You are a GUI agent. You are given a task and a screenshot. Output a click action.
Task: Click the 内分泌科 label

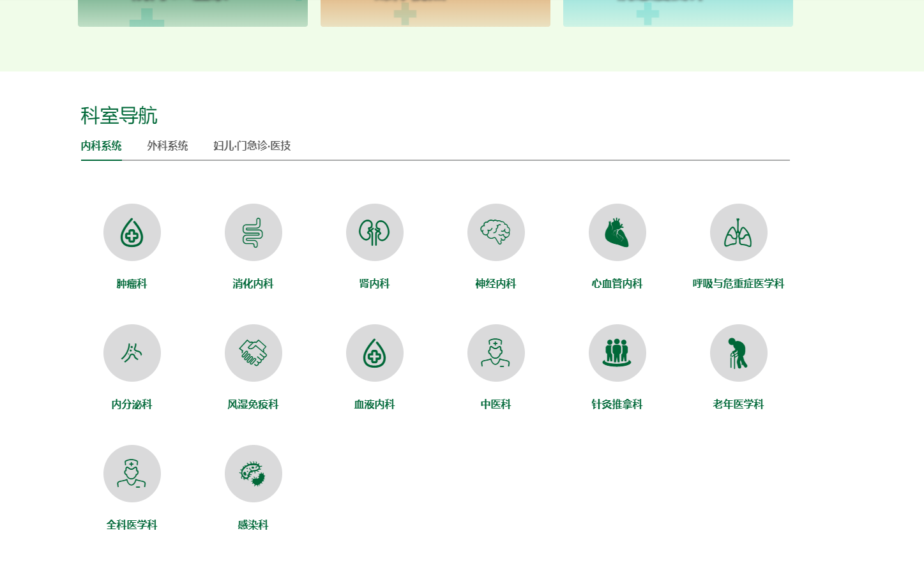click(x=132, y=404)
